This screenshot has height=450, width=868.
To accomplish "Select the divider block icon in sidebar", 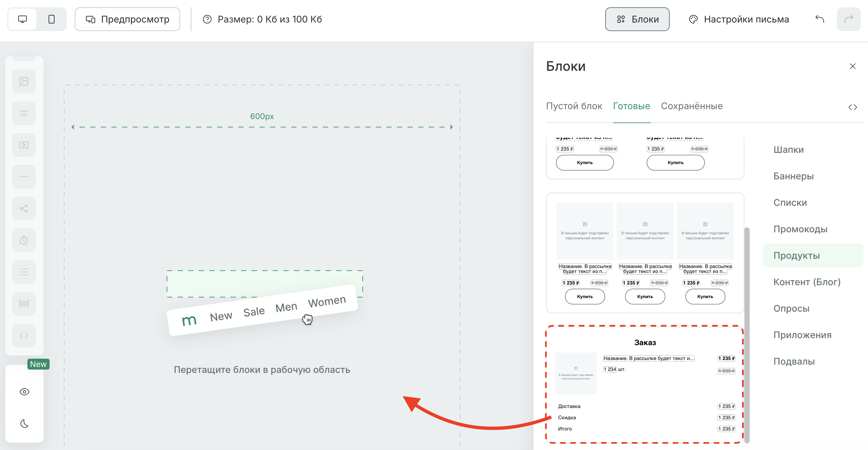I will pyautogui.click(x=23, y=177).
